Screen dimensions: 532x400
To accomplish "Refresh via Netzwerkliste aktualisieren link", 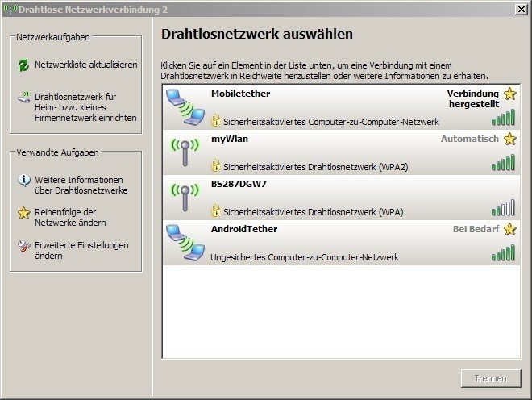I will point(85,65).
